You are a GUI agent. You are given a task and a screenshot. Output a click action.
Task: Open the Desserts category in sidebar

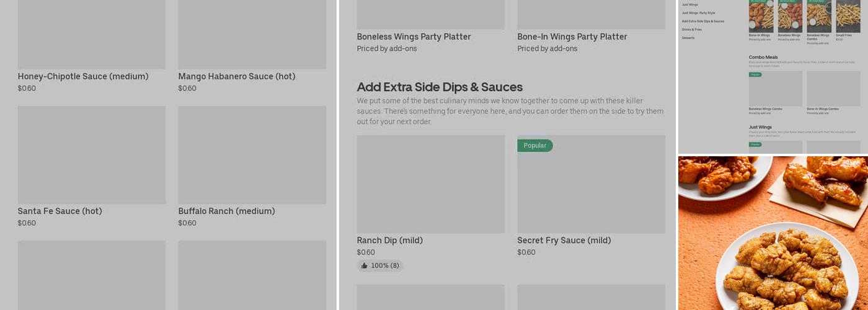pyautogui.click(x=688, y=38)
